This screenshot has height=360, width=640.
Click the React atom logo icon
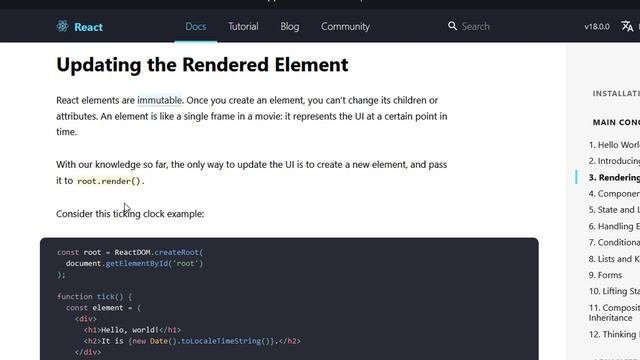coord(62,26)
